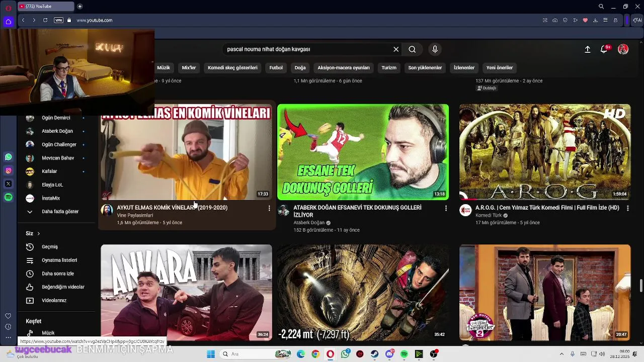Go forward with the browser forward arrow
Image resolution: width=644 pixels, height=362 pixels.
click(34, 20)
